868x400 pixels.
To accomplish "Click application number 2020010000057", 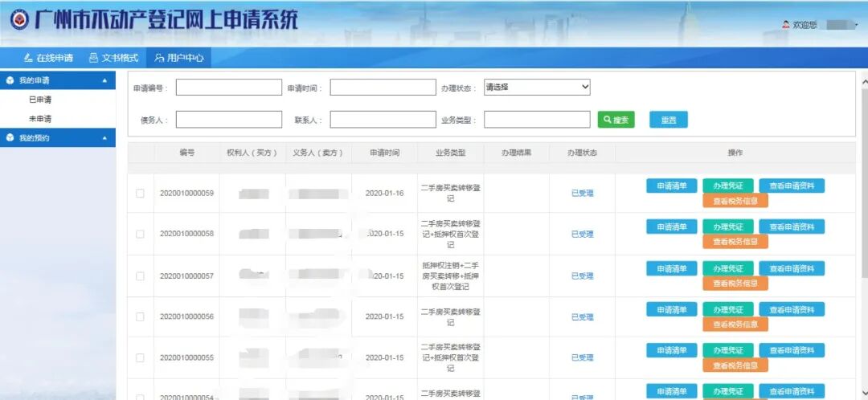I will 186,276.
